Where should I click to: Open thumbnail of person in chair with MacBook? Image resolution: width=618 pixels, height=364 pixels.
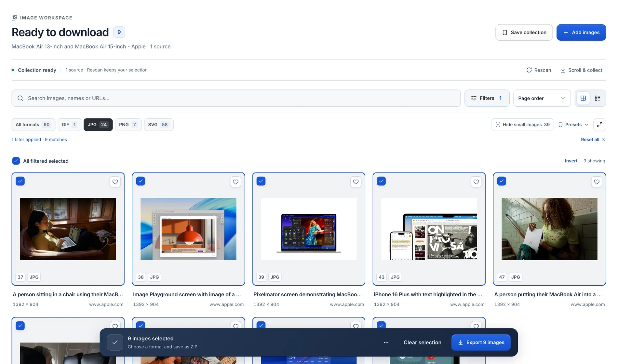[68, 229]
